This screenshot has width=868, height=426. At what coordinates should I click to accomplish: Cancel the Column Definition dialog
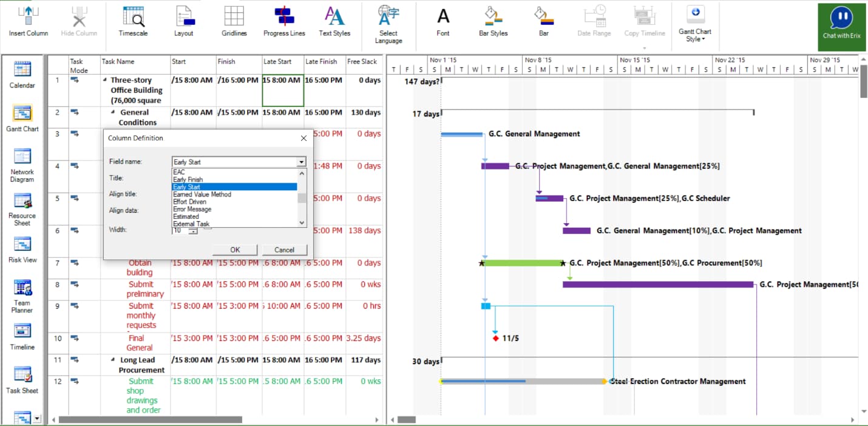(x=284, y=249)
